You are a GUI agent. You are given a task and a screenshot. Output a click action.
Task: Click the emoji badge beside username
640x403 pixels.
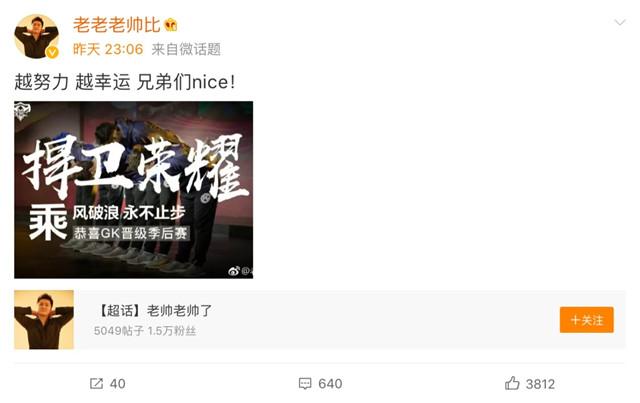[171, 25]
